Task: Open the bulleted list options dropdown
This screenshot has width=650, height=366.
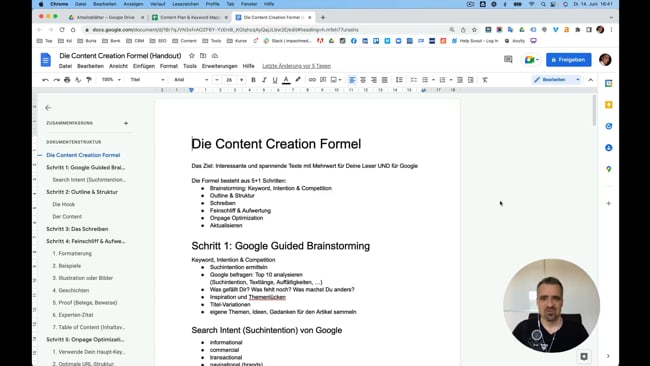Action: tap(433, 80)
